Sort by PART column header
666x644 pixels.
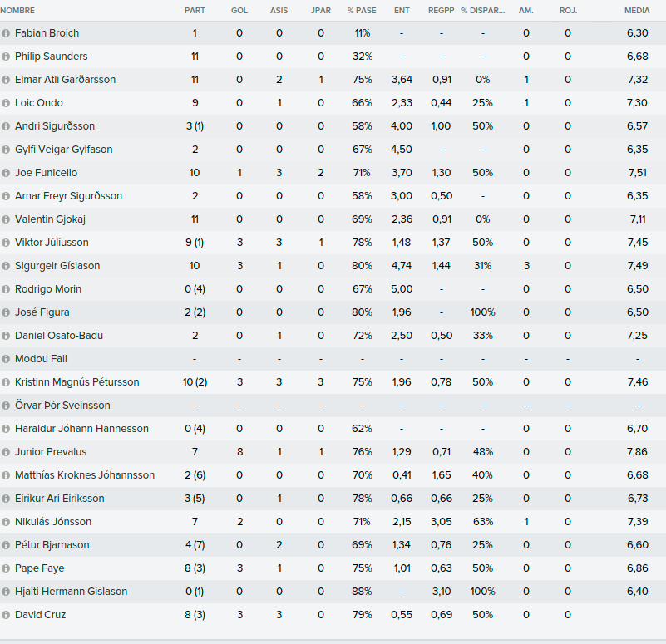pyautogui.click(x=195, y=11)
